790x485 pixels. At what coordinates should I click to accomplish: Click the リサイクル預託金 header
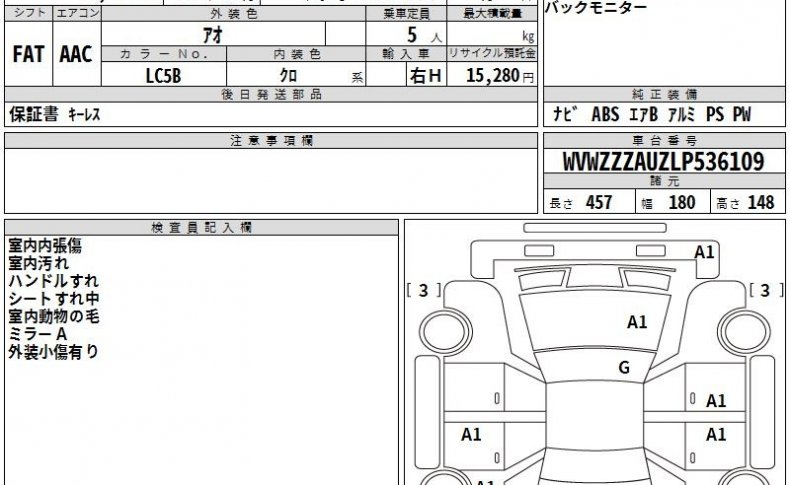pyautogui.click(x=492, y=53)
